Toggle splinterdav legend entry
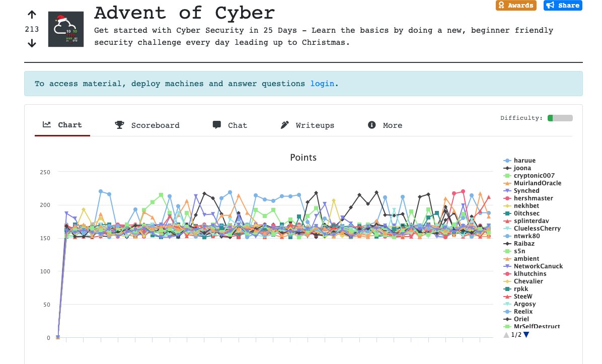Image resolution: width=602 pixels, height=364 pixels. [x=526, y=221]
